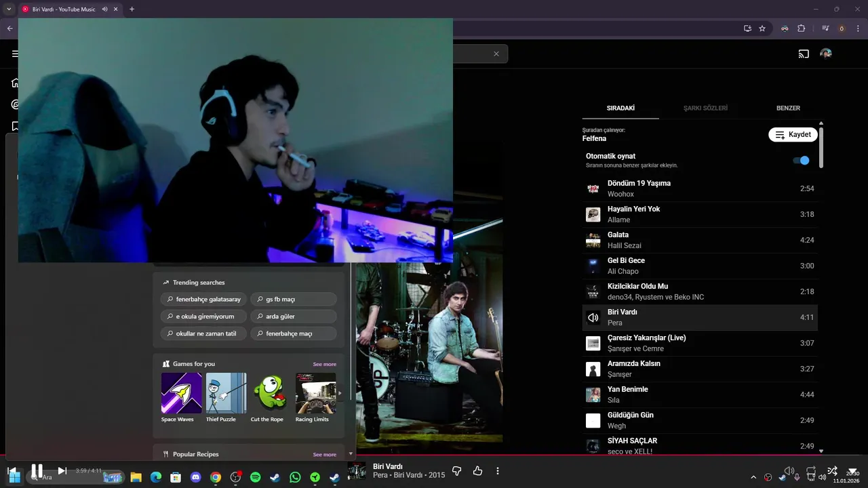Collapse the player page with down arrow

[852, 470]
